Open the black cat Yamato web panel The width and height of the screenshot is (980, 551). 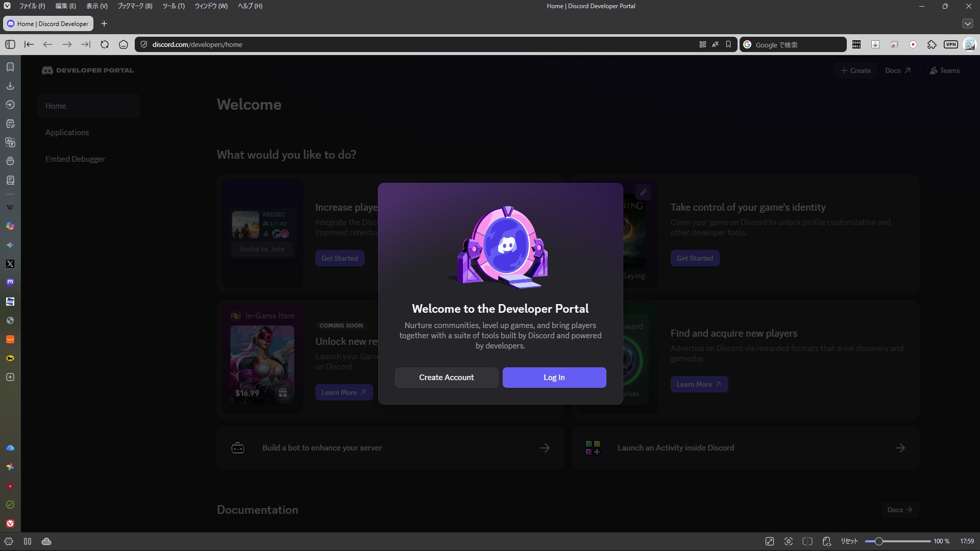pos(10,358)
